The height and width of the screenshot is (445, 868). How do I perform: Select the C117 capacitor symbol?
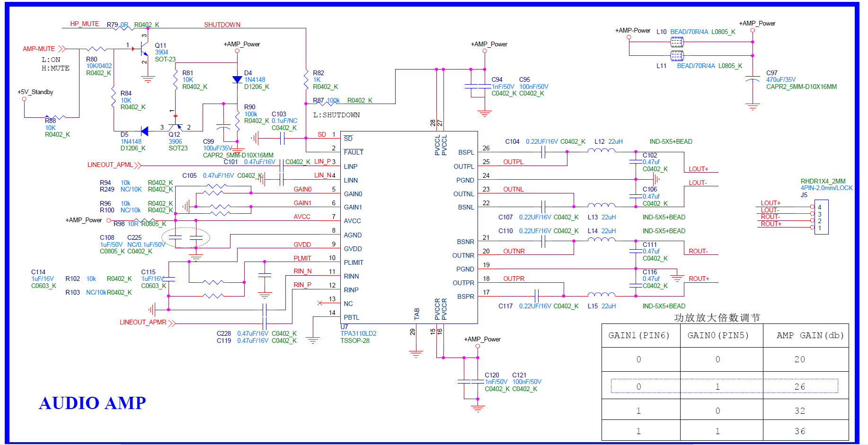(x=536, y=296)
